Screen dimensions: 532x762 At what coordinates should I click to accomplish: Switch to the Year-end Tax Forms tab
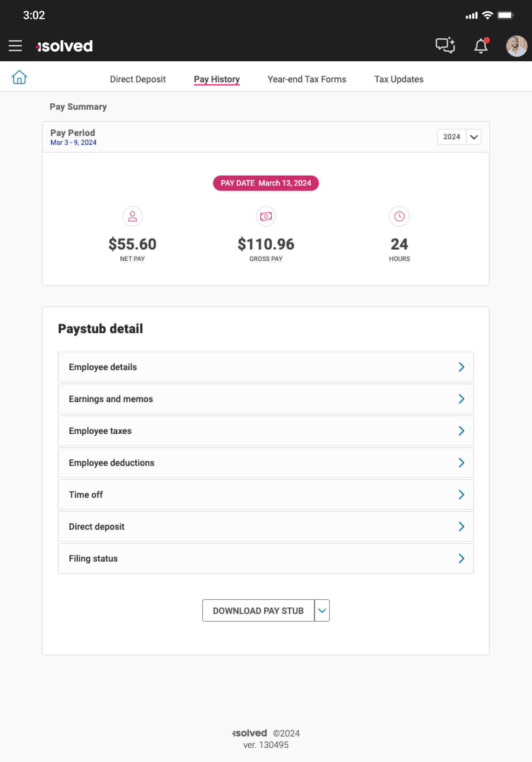pos(307,79)
